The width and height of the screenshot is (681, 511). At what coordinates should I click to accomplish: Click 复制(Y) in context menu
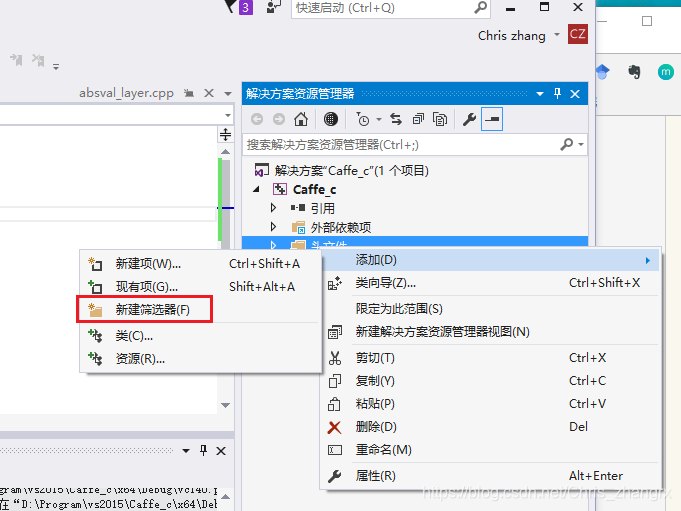[491, 381]
